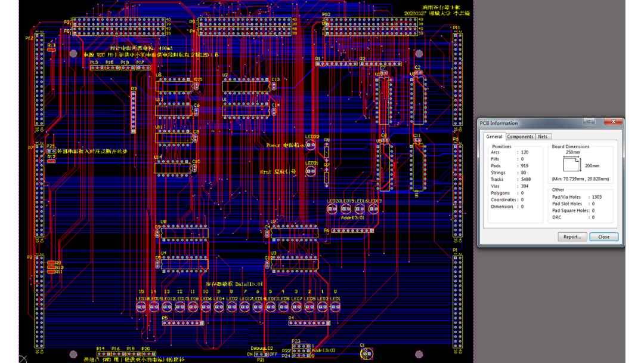Viewport: 644px width, 363px height.
Task: Click the Pads count value 919
Action: (525, 165)
